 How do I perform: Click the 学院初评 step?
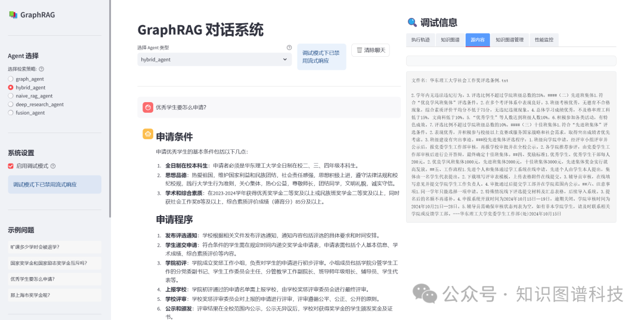281,272
